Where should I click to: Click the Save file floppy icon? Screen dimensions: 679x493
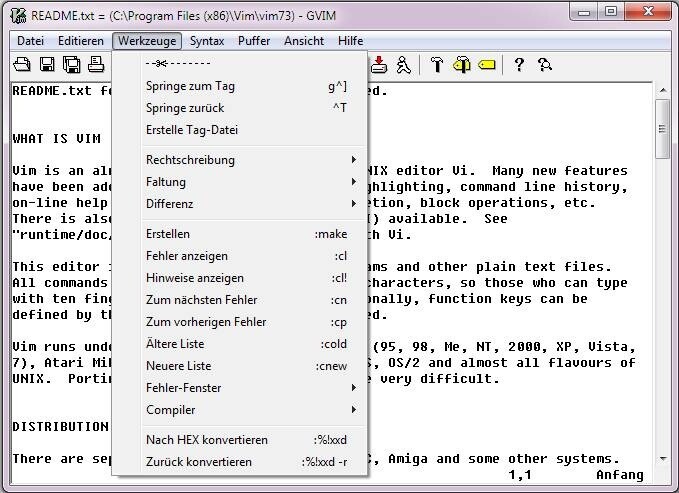tap(47, 65)
